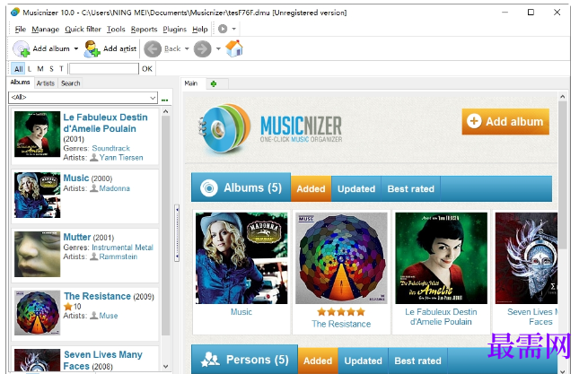Filter albums by letter T
588x374 pixels.
[61, 68]
